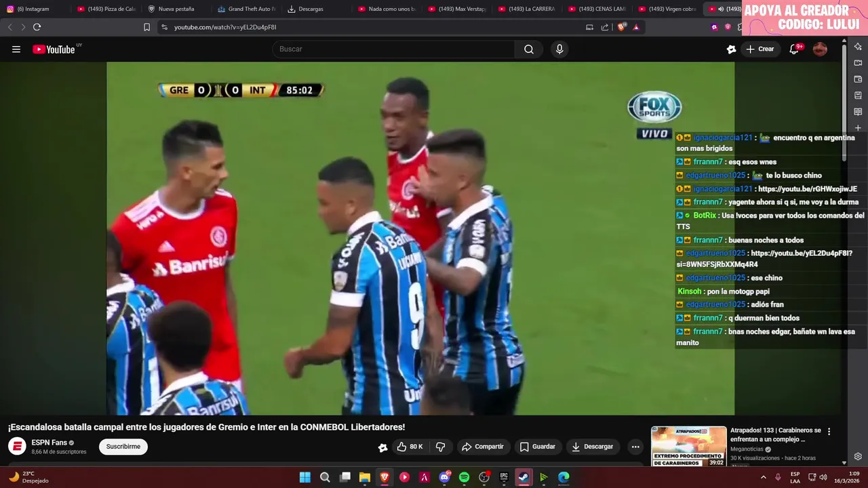Click the screen cast icon in address bar
The height and width of the screenshot is (488, 868).
[589, 27]
